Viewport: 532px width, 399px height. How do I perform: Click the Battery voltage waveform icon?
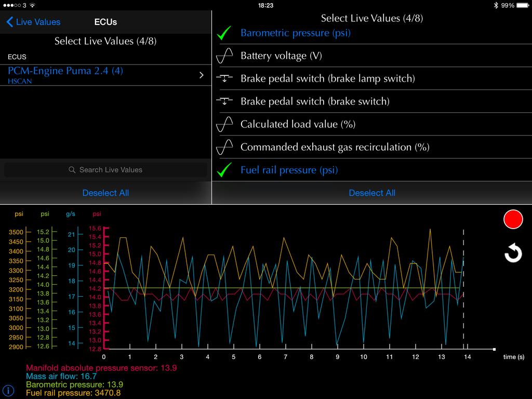pos(224,56)
